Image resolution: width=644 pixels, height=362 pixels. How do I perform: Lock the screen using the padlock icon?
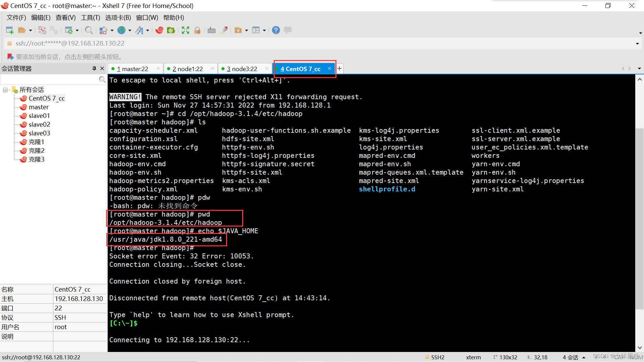coord(197,30)
